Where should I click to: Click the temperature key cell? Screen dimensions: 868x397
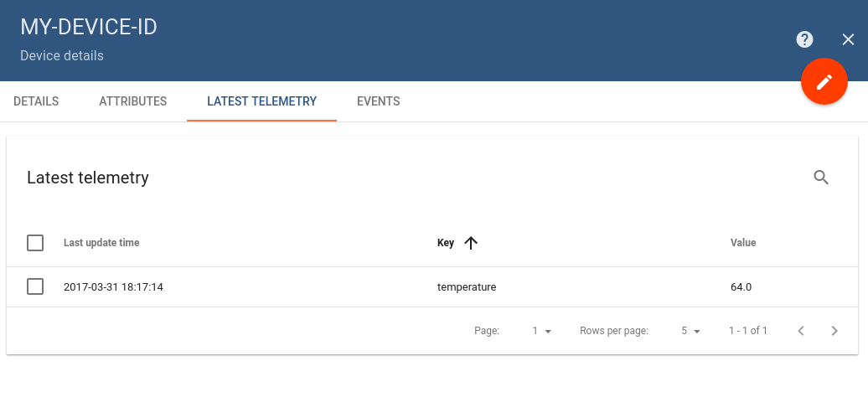[467, 286]
